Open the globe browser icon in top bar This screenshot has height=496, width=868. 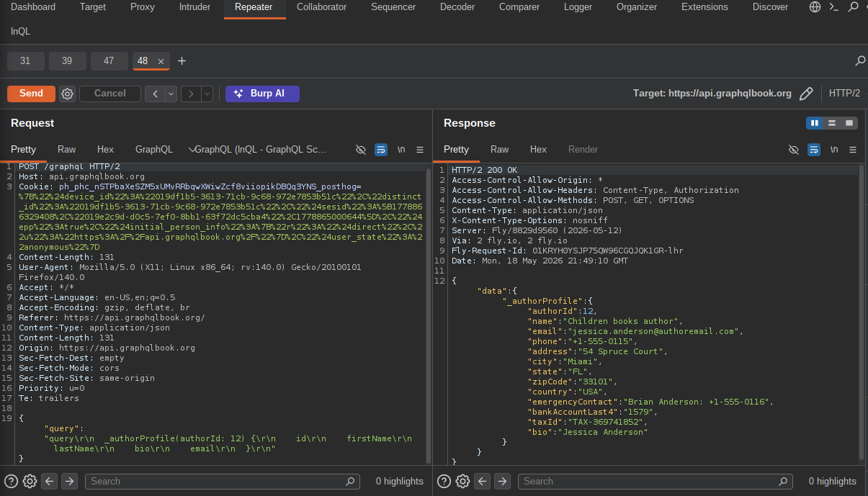tap(815, 7)
